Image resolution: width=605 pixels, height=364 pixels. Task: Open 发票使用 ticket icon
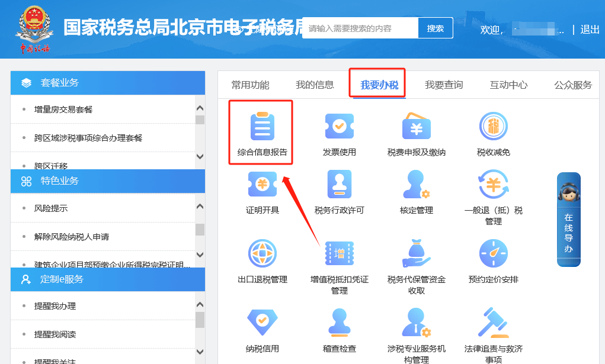[x=340, y=126]
